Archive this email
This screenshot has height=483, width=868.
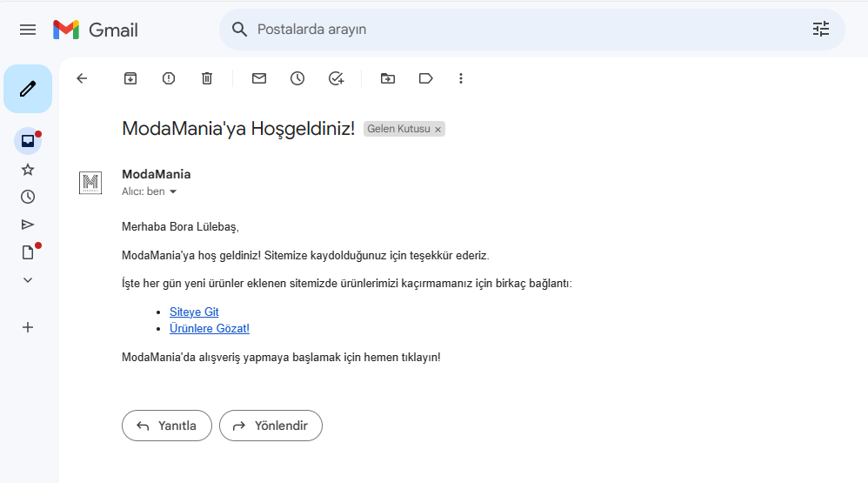[x=130, y=78]
